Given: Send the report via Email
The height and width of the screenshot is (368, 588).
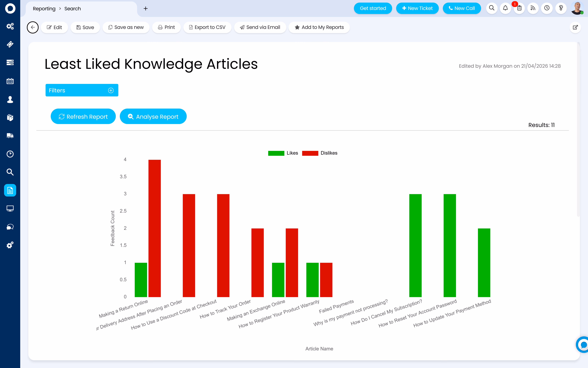Looking at the screenshot, I should (x=260, y=27).
